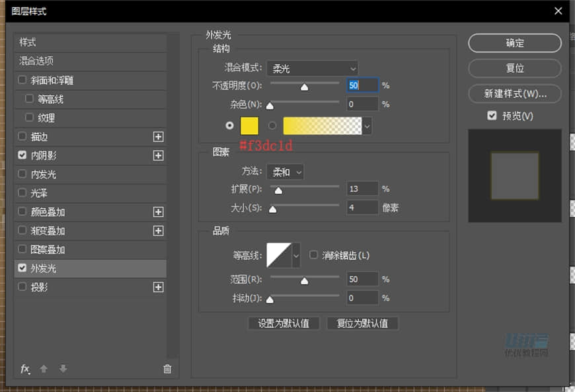Click the fx icon at panel bottom
The width and height of the screenshot is (575, 392).
[x=26, y=369]
